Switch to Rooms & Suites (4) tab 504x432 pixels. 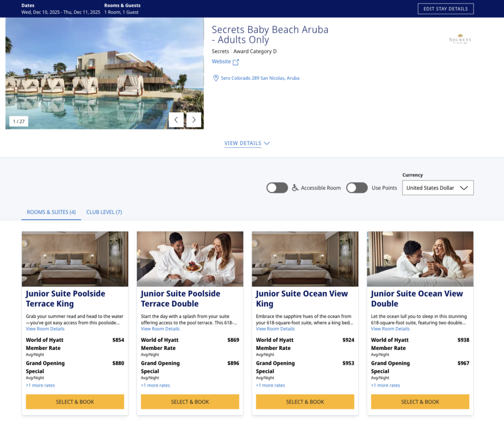pyautogui.click(x=51, y=212)
